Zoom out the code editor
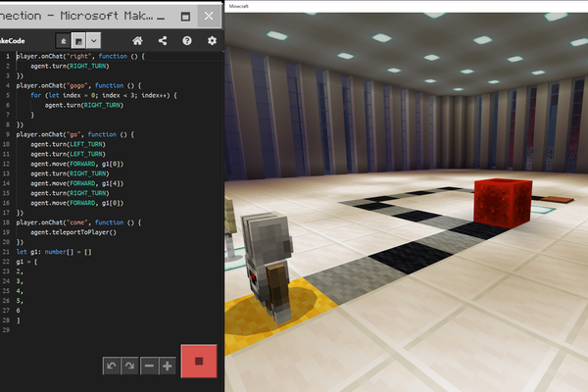Viewport: 588px width, 392px height. coord(149,366)
